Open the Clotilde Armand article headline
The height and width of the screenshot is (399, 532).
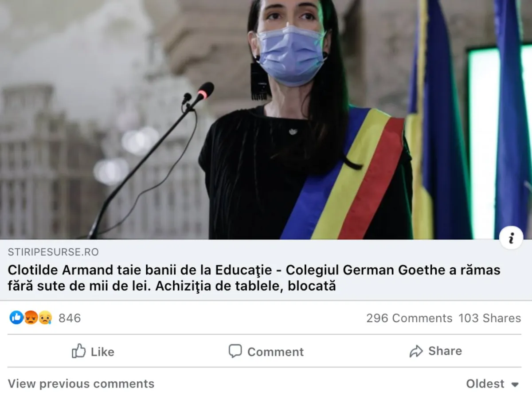pyautogui.click(x=254, y=278)
